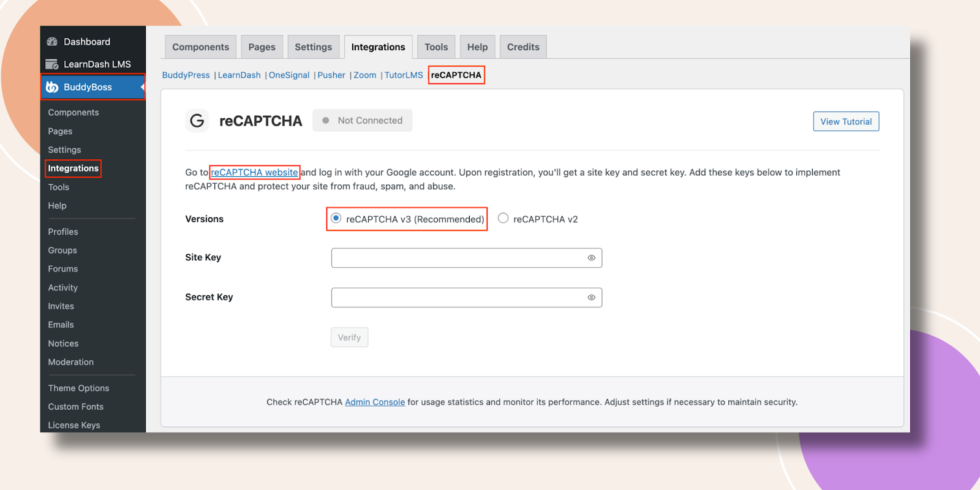This screenshot has width=980, height=490.
Task: Open Moderation in the sidebar
Action: click(x=71, y=362)
